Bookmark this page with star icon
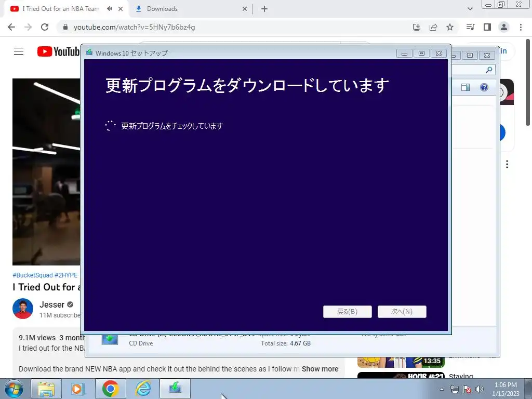The height and width of the screenshot is (399, 532). [450, 27]
